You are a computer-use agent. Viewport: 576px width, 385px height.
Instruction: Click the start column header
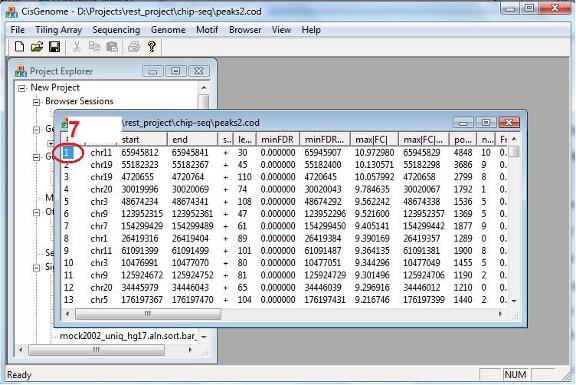click(143, 140)
